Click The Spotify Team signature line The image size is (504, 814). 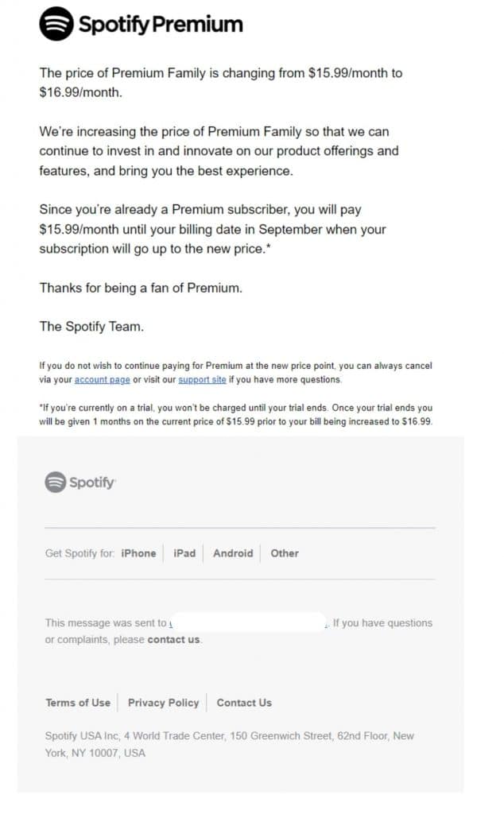[91, 327]
